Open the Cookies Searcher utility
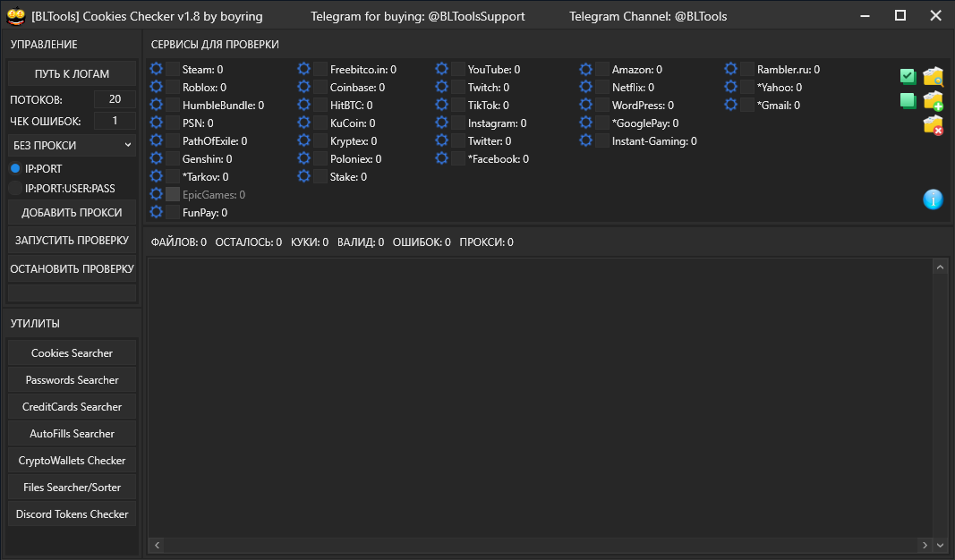Image resolution: width=955 pixels, height=560 pixels. click(72, 353)
